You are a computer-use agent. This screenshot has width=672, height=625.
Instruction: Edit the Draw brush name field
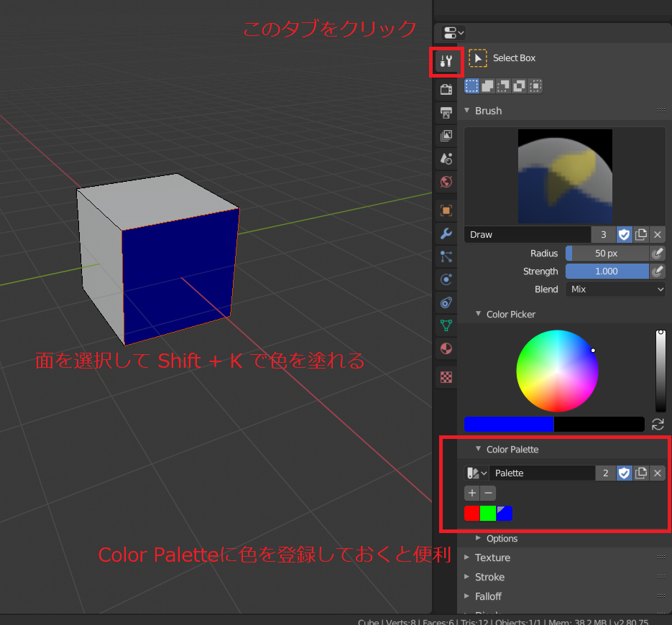click(x=527, y=235)
